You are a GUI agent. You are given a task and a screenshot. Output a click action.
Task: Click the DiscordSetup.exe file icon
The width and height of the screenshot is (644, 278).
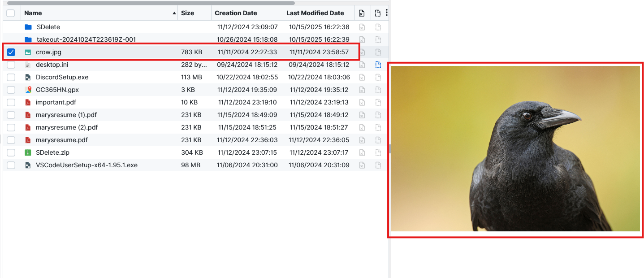(28, 77)
